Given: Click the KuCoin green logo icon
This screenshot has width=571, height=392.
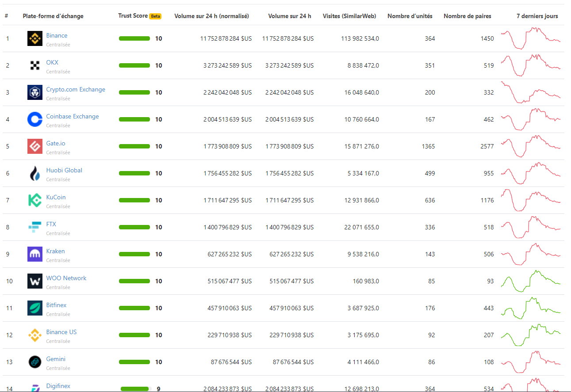Looking at the screenshot, I should tap(34, 201).
